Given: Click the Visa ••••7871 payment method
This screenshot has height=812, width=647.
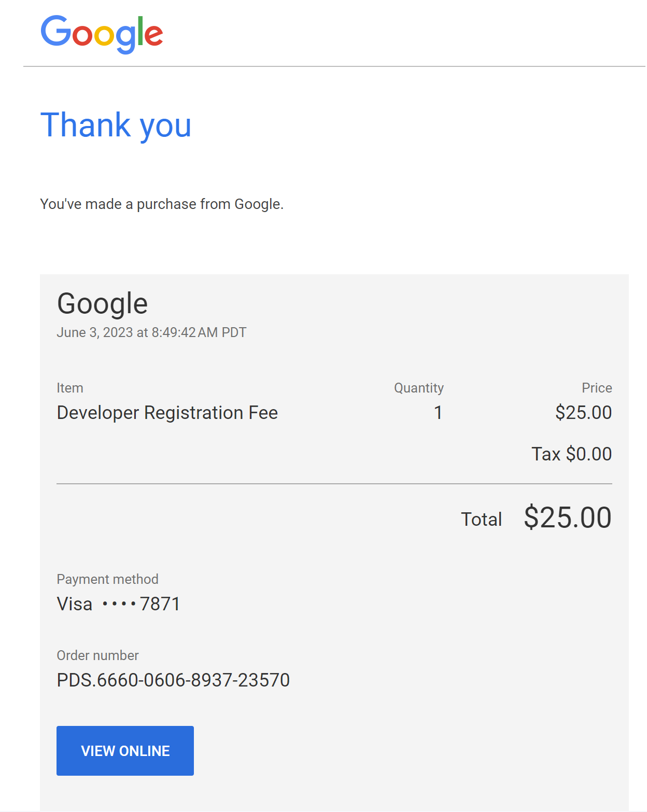Looking at the screenshot, I should [118, 604].
